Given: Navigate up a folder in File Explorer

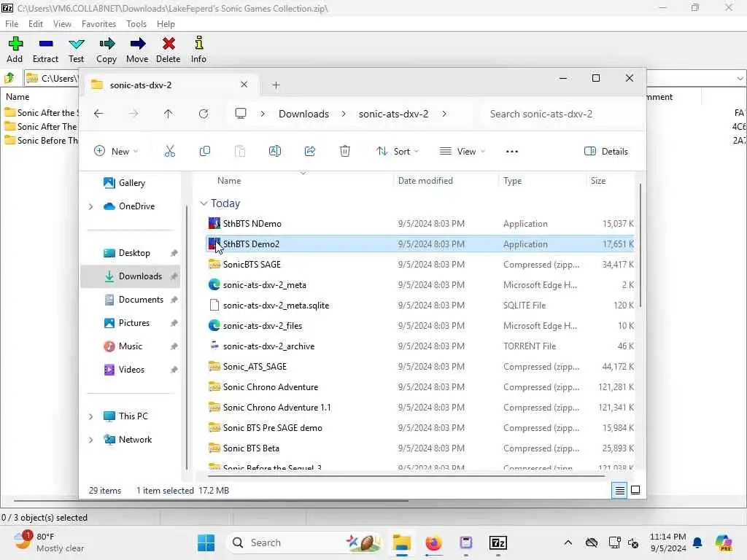Looking at the screenshot, I should pyautogui.click(x=169, y=114).
